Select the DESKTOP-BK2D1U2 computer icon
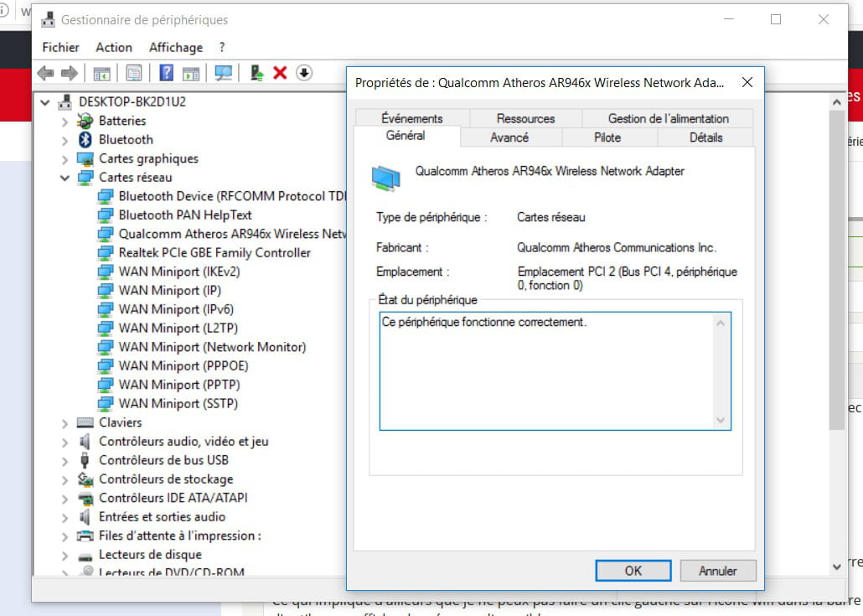Screen dimensions: 863x616 coord(65,102)
